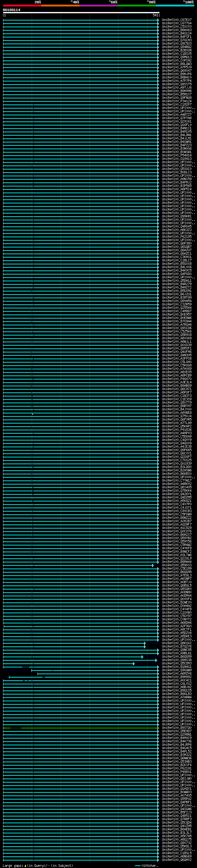Select the label UniRef100_Q9SST5
Screen dimensions: 197x868
click(x=176, y=84)
